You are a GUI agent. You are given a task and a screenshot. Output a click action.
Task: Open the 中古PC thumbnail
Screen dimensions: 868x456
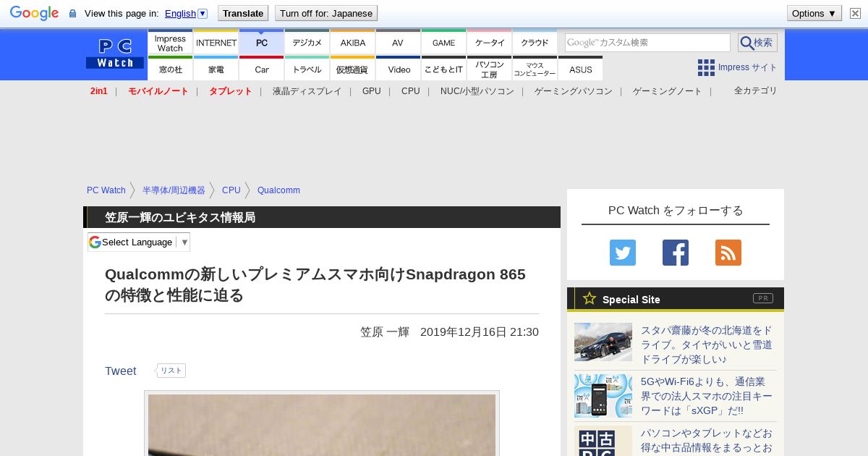coord(603,441)
